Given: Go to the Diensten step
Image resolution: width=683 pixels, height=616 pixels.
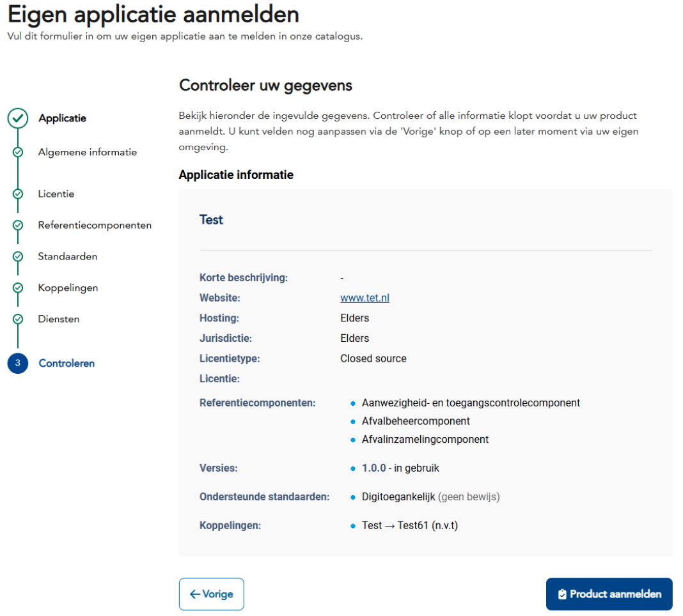Looking at the screenshot, I should (59, 319).
